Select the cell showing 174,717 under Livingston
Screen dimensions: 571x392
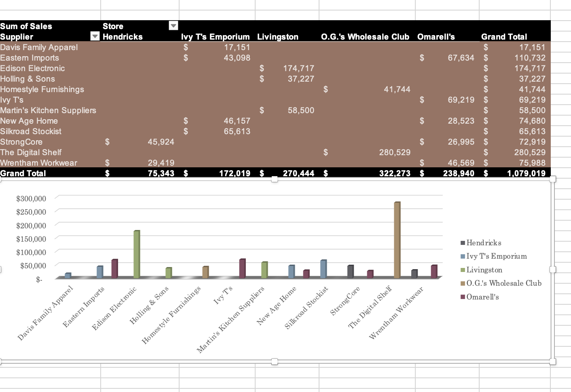pyautogui.click(x=287, y=68)
